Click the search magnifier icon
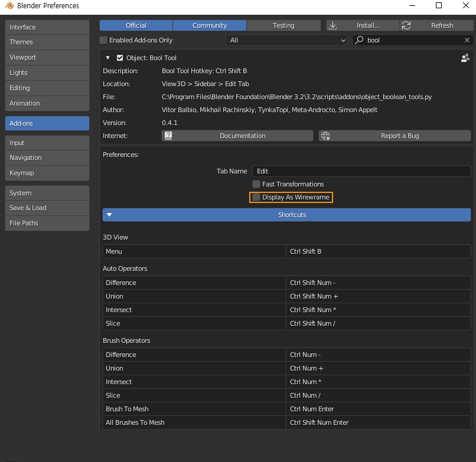Screen dimensions: 476x462 point(360,40)
